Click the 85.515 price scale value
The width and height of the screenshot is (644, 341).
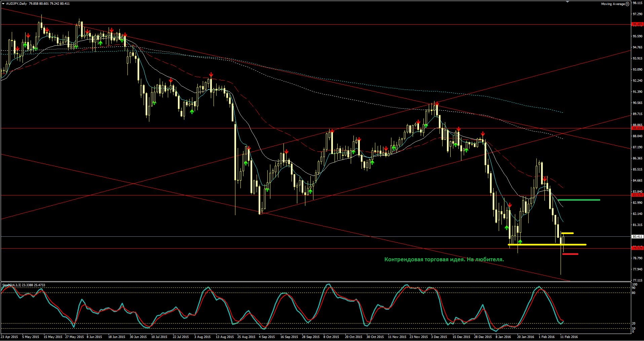637,169
